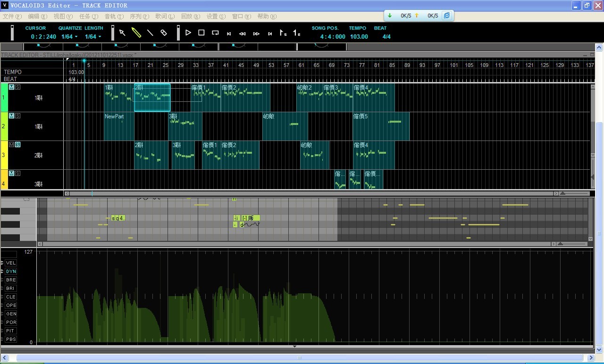
Task: Set the start marker flag
Action: (x=283, y=33)
